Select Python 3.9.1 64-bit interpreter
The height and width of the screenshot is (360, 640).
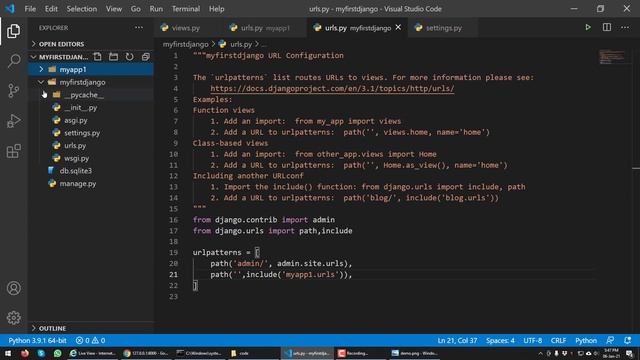point(37,340)
